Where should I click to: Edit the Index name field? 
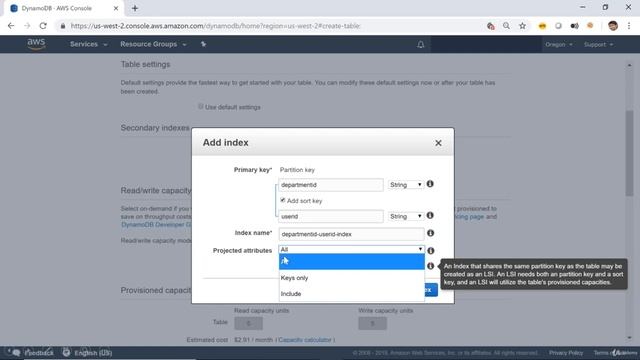point(351,234)
